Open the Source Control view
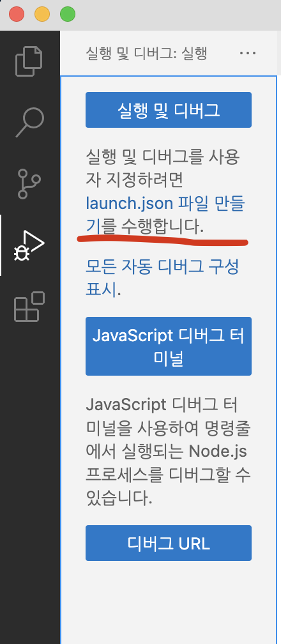The image size is (281, 644). (29, 183)
